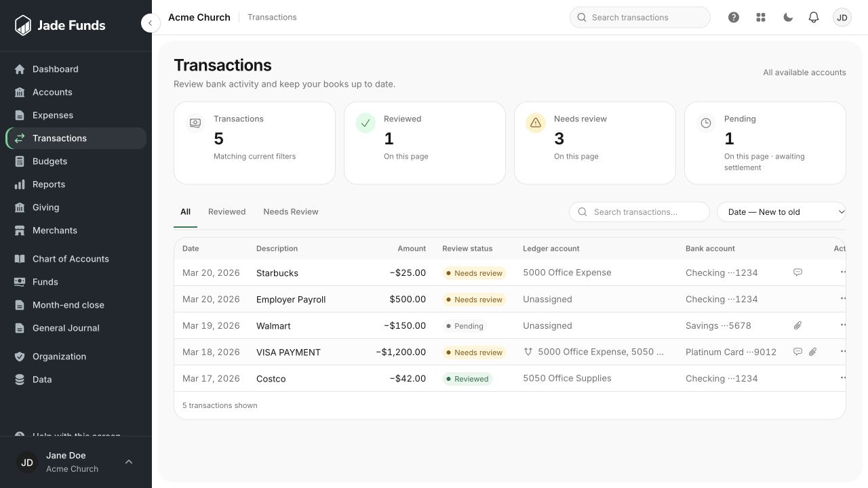Image resolution: width=868 pixels, height=488 pixels.
Task: Toggle dark mode with the moon icon
Action: [x=788, y=18]
